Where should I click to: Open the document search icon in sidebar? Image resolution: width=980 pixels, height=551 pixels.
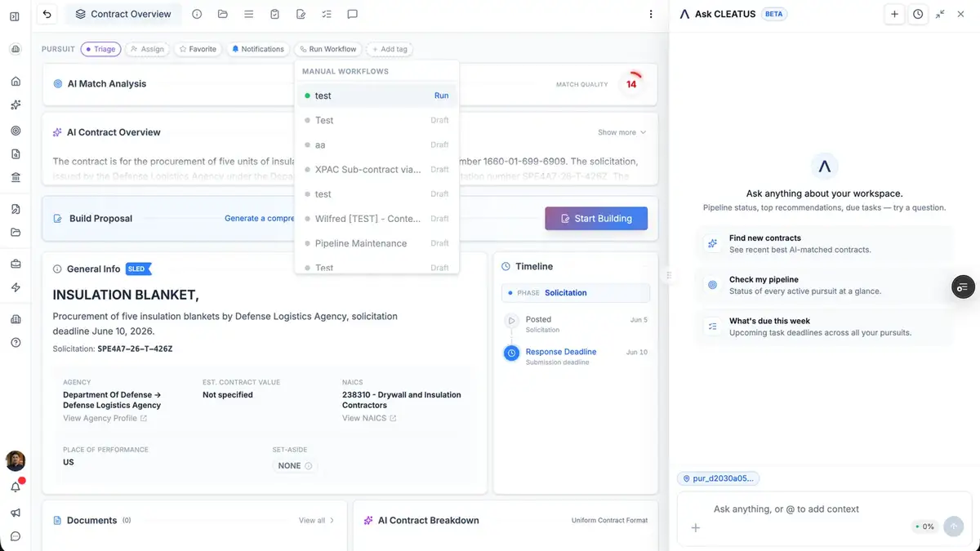16,154
